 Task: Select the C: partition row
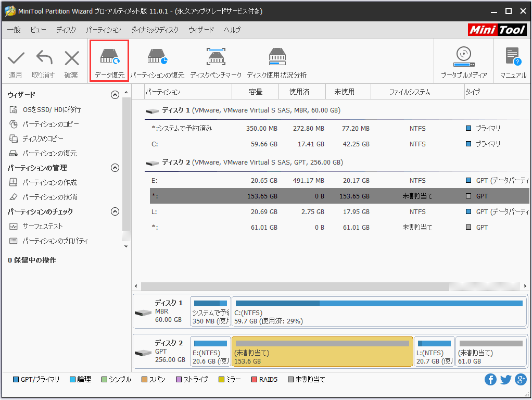click(x=339, y=144)
